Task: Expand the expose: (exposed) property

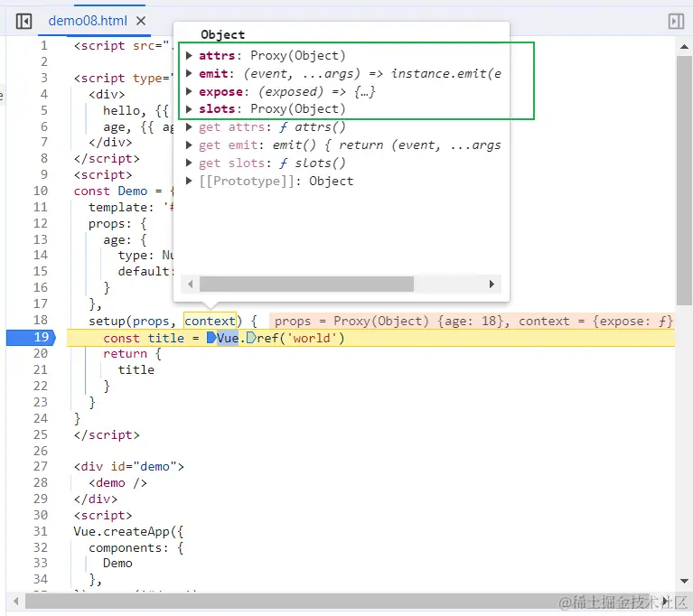Action: 189,91
